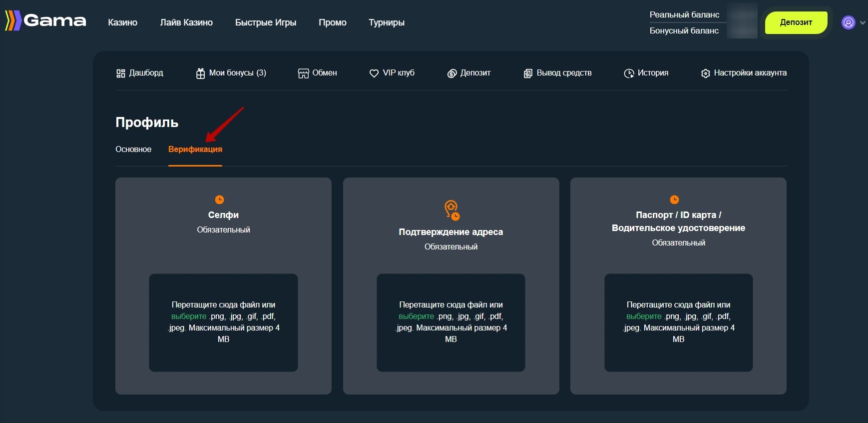The image size is (868, 423).
Task: Click the Dashboard grid icon
Action: (x=120, y=73)
